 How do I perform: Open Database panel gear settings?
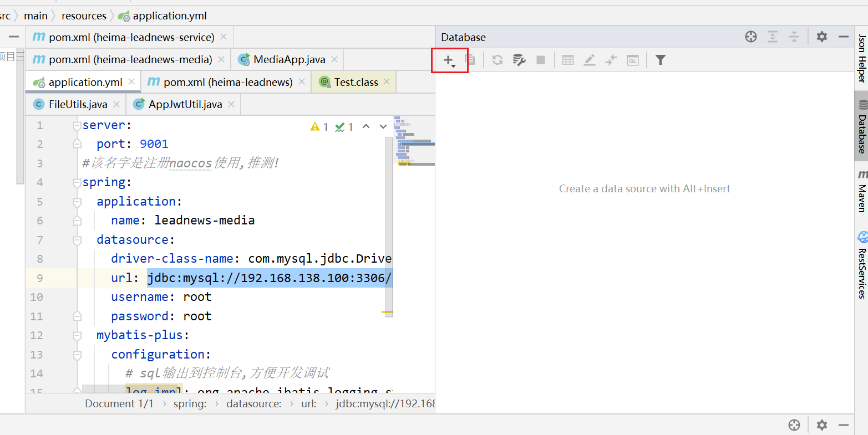822,37
